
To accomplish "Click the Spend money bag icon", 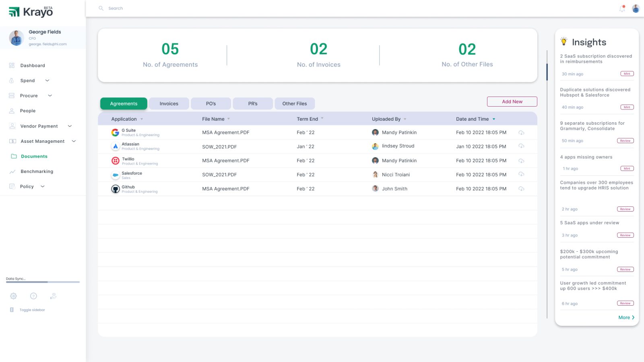I will 12,80.
